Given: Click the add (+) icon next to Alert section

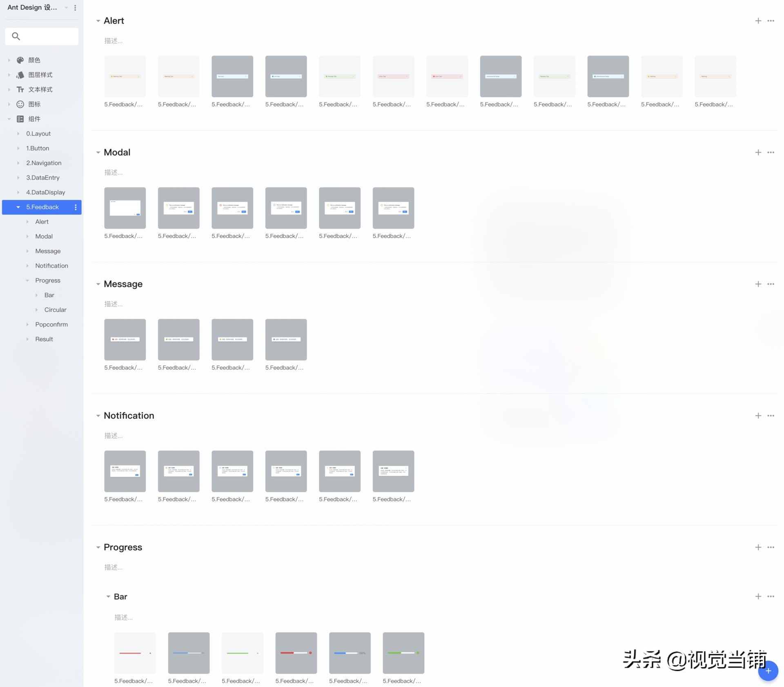Looking at the screenshot, I should pos(757,21).
